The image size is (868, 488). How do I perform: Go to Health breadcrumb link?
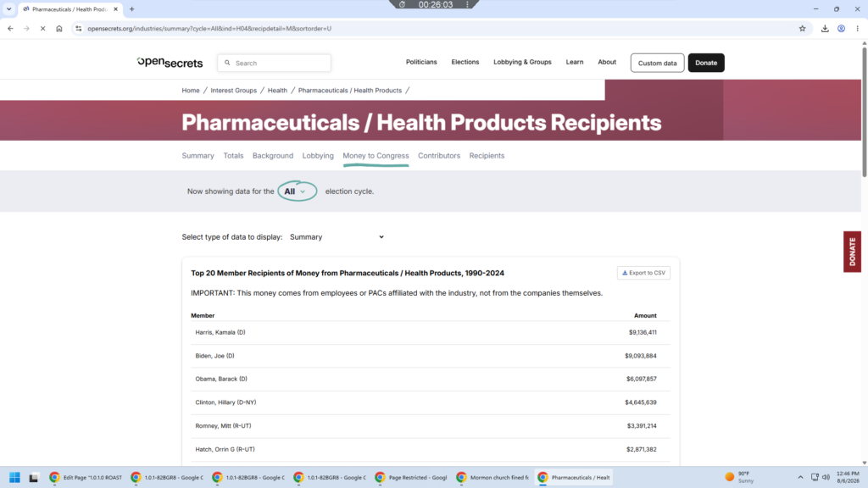tap(277, 90)
